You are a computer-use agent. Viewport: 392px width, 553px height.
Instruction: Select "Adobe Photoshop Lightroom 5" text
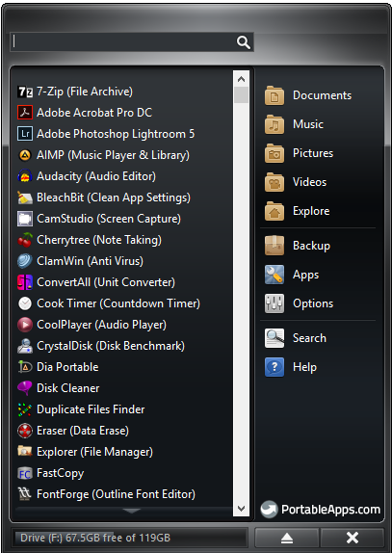tap(116, 134)
